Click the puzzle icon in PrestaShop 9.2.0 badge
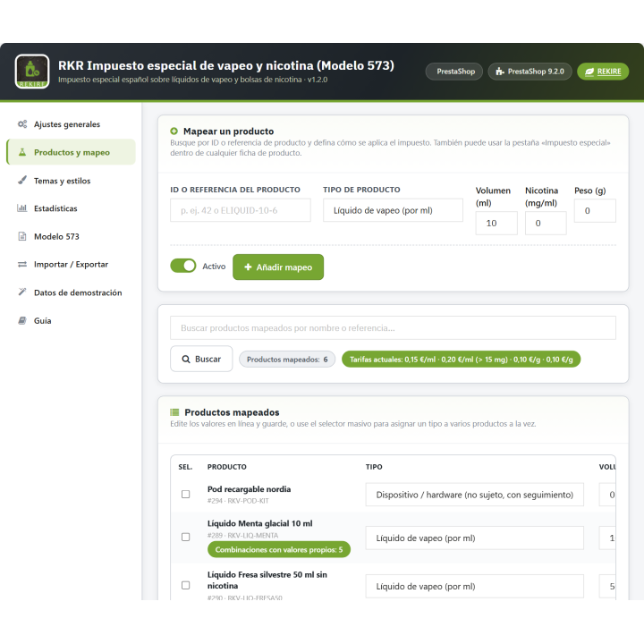This screenshot has width=644, height=644. pyautogui.click(x=499, y=72)
